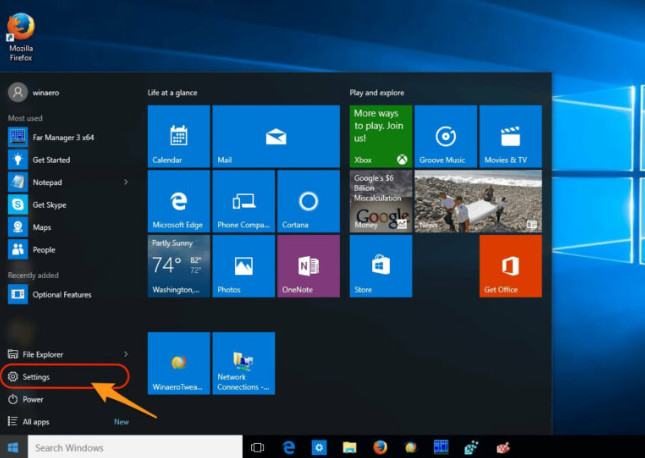Click Play and explore group header
The height and width of the screenshot is (458, 645).
click(377, 93)
